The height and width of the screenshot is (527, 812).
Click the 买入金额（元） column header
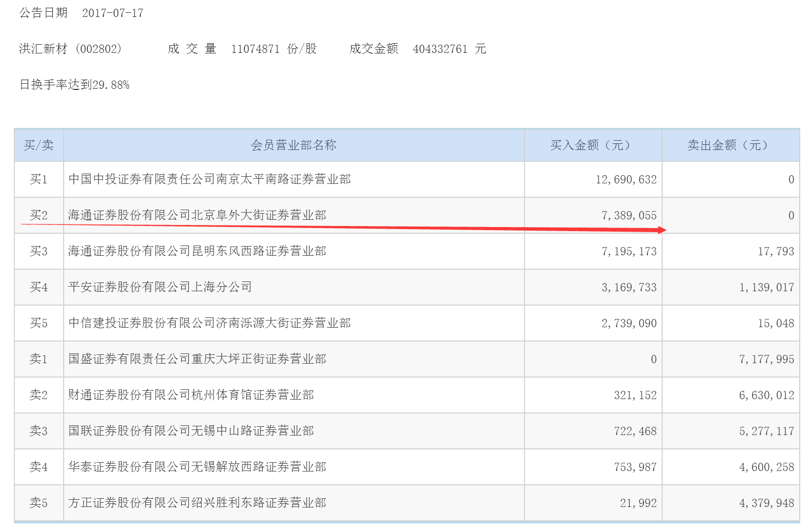pos(593,145)
